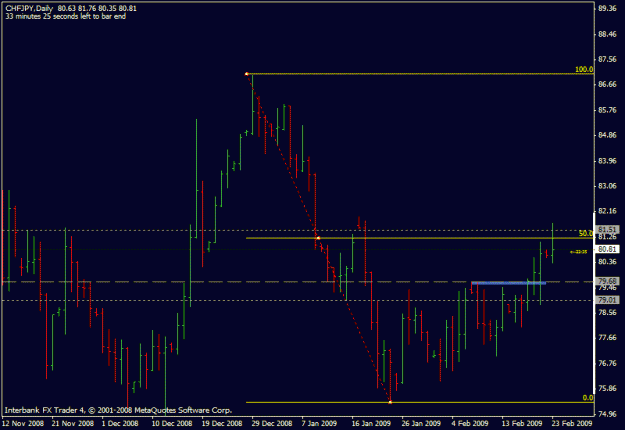
Task: Click the Fibonacci '100.0' level label
Action: click(584, 69)
